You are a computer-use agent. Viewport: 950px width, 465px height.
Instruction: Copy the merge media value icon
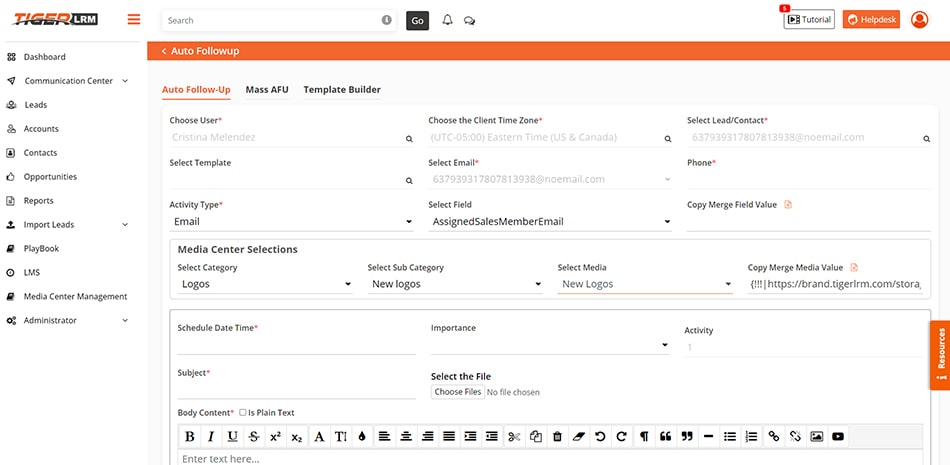[x=854, y=267]
